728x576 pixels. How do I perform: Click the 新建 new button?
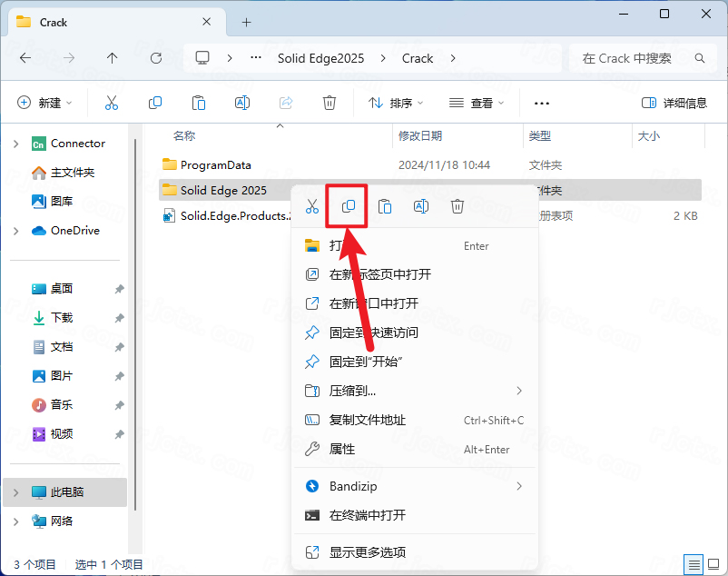coord(44,104)
